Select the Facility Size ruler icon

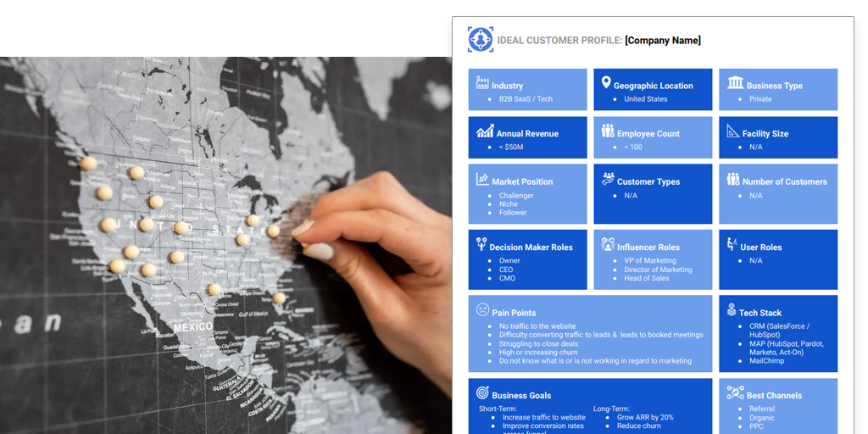733,131
